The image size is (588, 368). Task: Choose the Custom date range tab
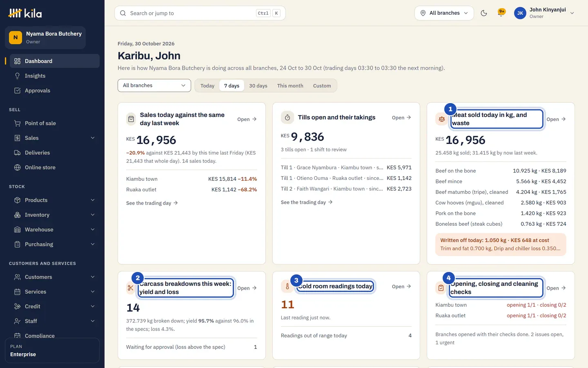(x=322, y=85)
